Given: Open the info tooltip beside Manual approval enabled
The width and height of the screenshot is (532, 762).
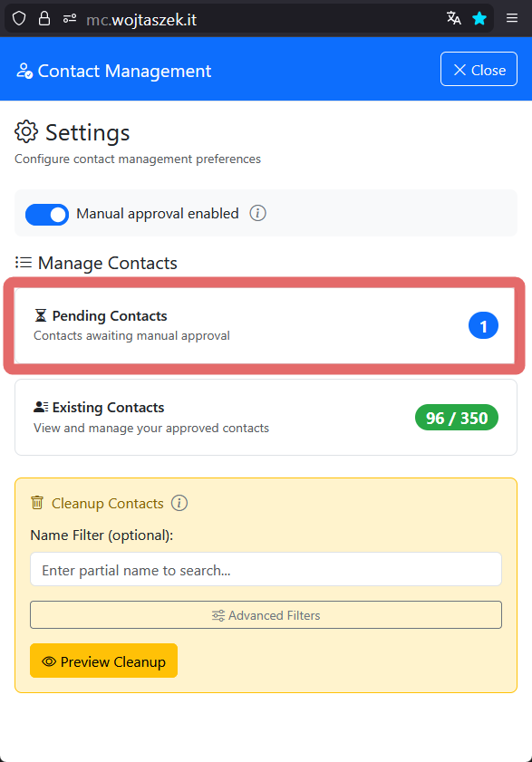Looking at the screenshot, I should (257, 213).
